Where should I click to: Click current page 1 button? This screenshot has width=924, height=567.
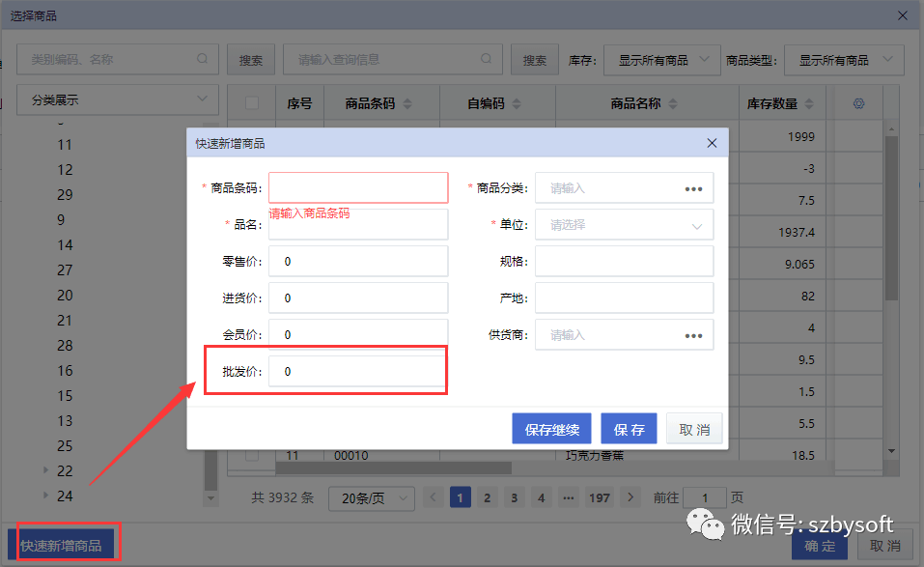click(461, 497)
